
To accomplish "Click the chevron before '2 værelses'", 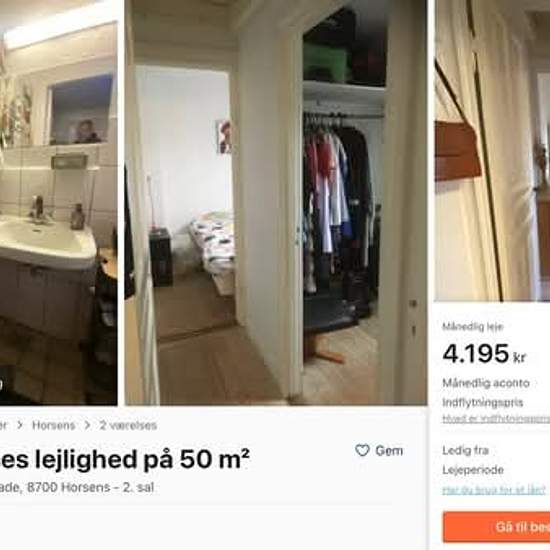I will tap(87, 425).
